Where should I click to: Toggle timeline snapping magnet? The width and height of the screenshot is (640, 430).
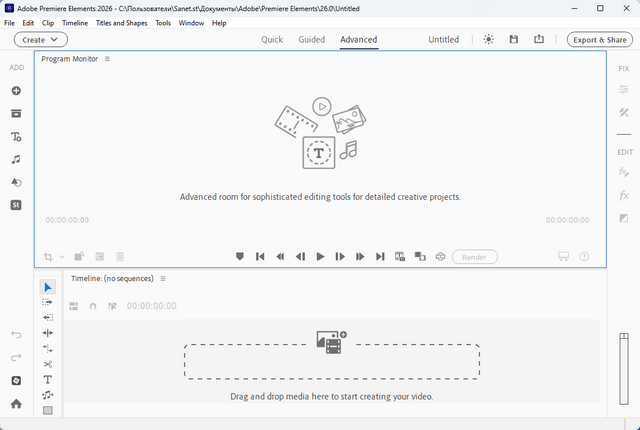coord(93,306)
